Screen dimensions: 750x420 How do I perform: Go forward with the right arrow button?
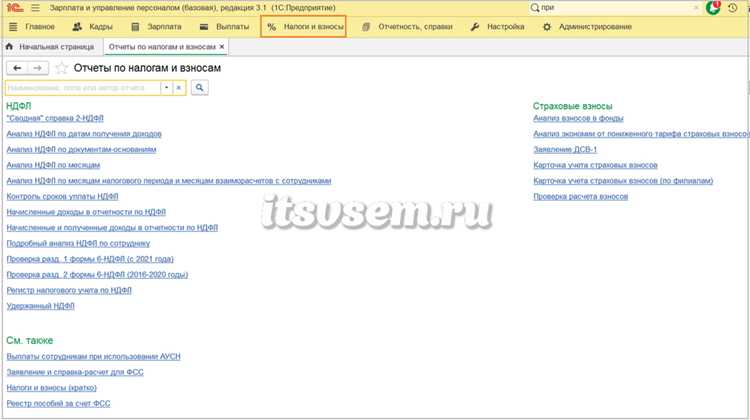tap(38, 68)
